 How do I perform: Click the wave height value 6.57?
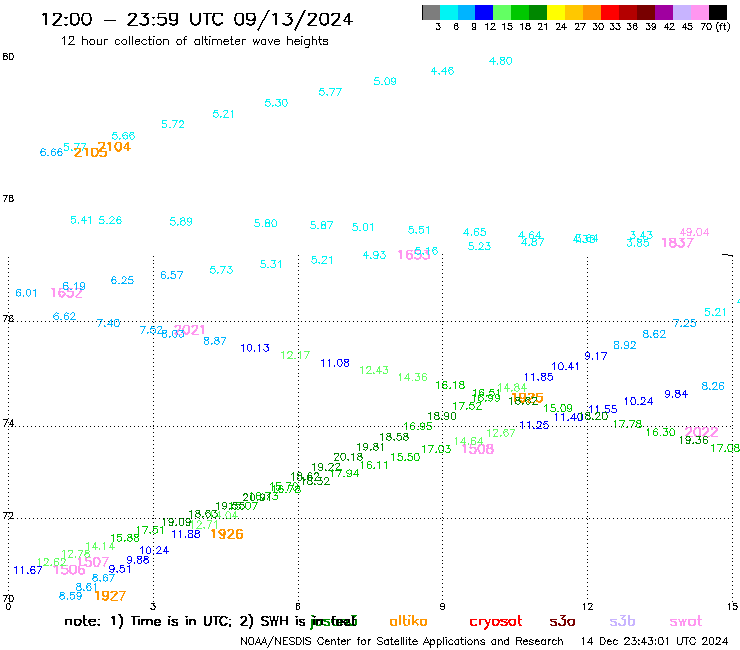click(171, 275)
